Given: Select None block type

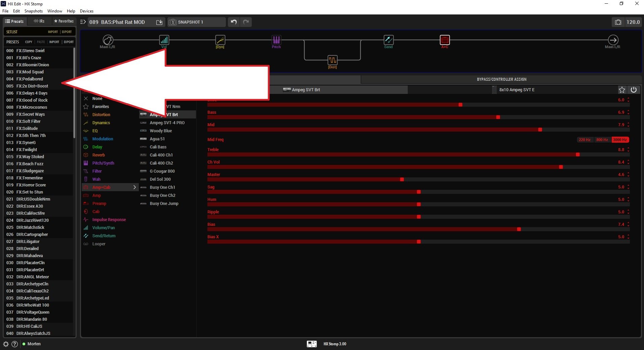Looking at the screenshot, I should (x=97, y=99).
